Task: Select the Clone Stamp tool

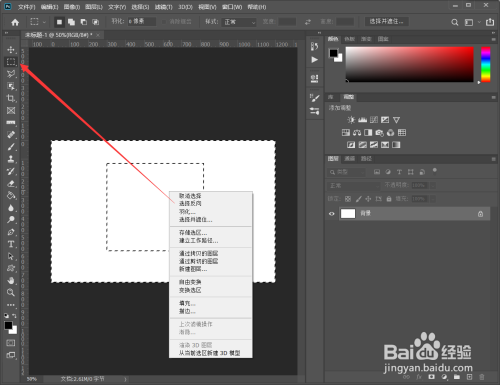Action: pyautogui.click(x=11, y=159)
